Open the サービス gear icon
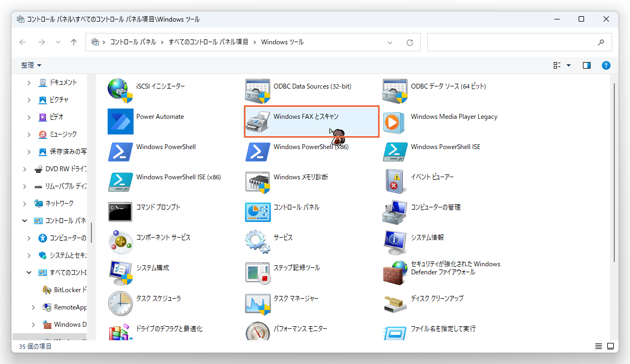630x364 pixels. [x=257, y=242]
